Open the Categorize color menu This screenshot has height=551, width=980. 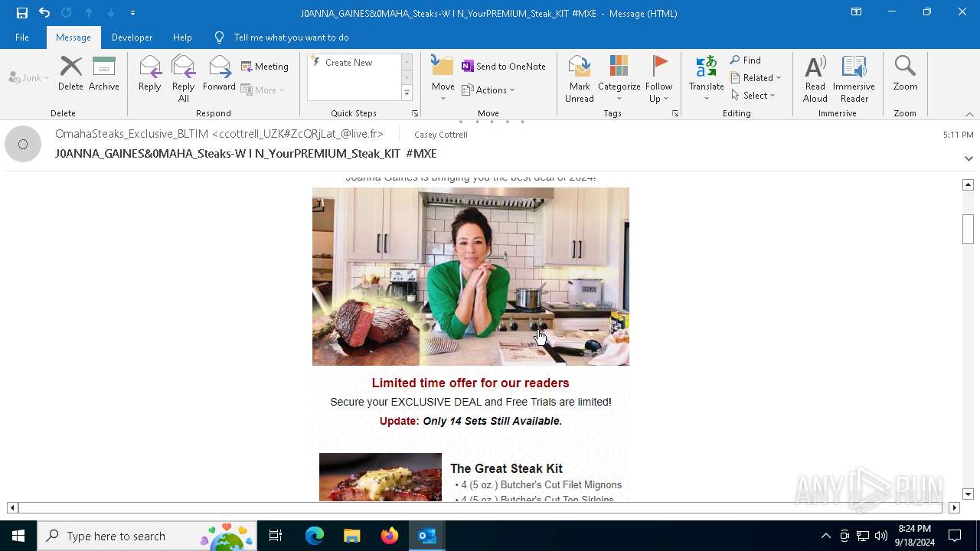pyautogui.click(x=619, y=79)
